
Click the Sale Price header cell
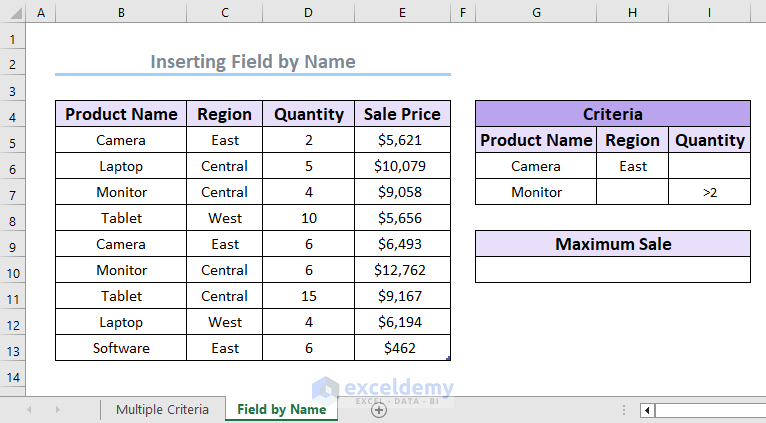point(401,114)
